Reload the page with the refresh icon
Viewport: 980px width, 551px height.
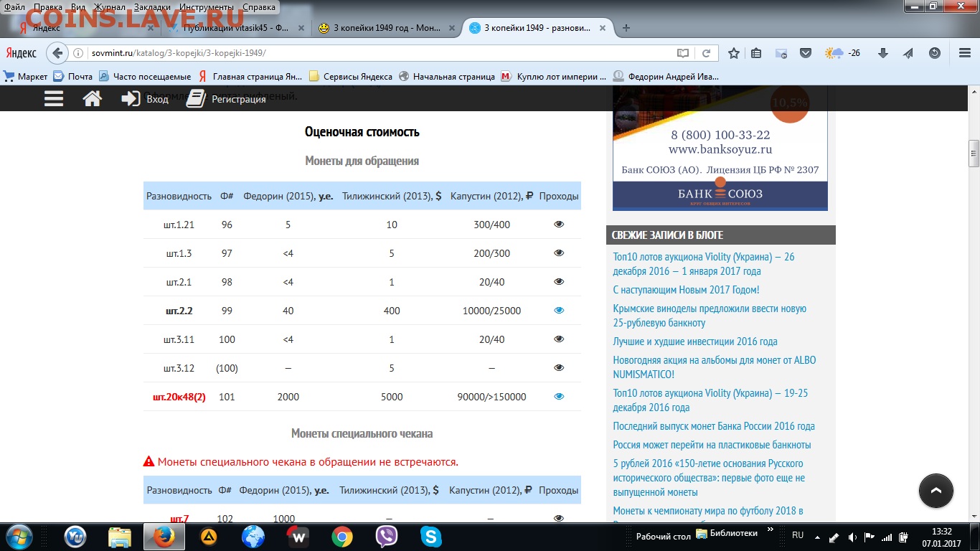(x=706, y=53)
